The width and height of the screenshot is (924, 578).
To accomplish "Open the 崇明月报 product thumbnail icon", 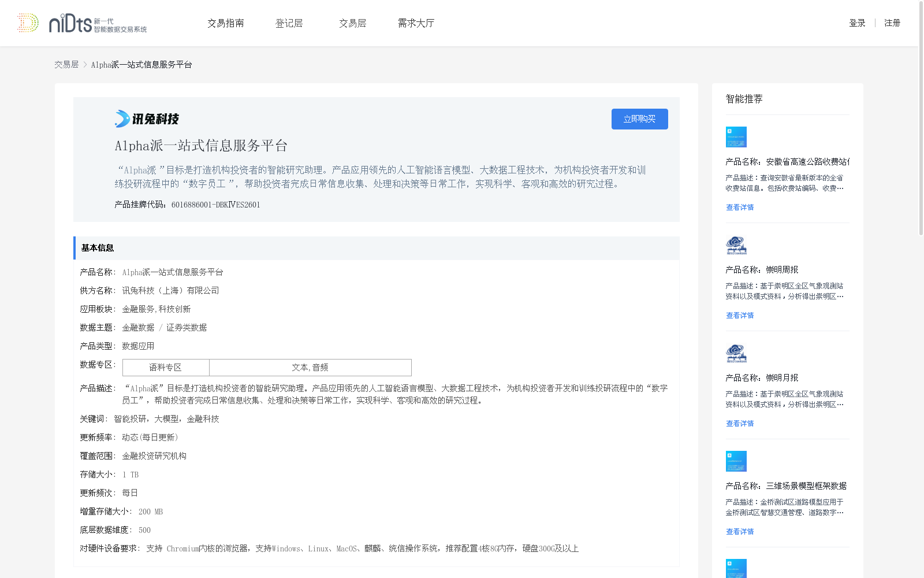I will tap(736, 353).
